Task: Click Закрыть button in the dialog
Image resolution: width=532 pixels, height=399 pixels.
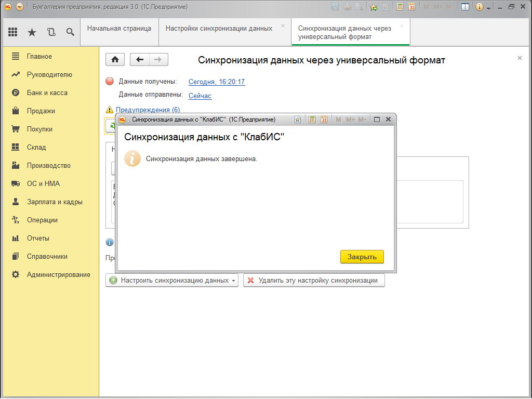Action: (x=362, y=257)
